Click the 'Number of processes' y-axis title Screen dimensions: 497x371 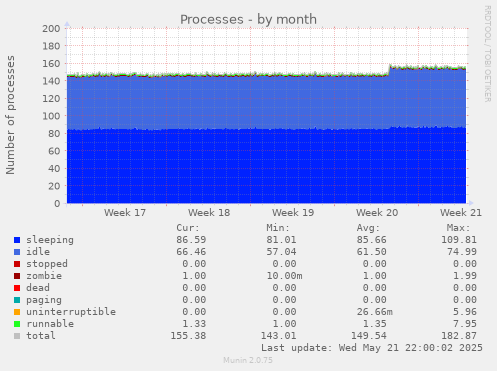click(11, 115)
